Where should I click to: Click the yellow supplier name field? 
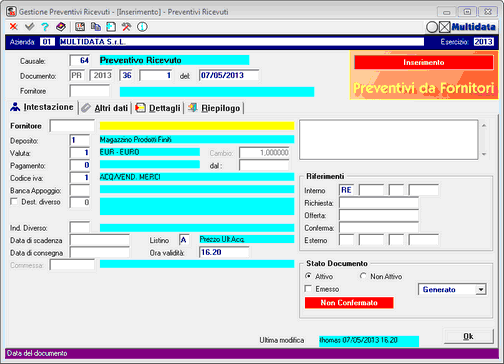[197, 126]
